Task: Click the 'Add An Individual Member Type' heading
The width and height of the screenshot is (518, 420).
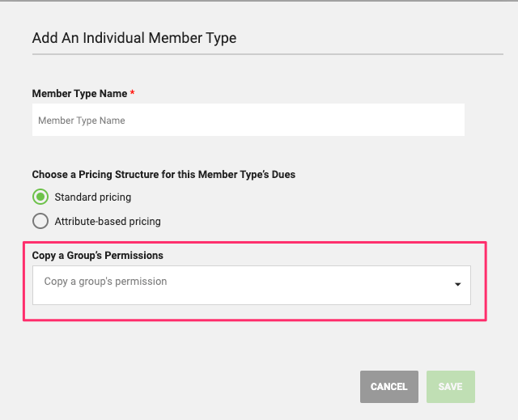Action: point(134,38)
